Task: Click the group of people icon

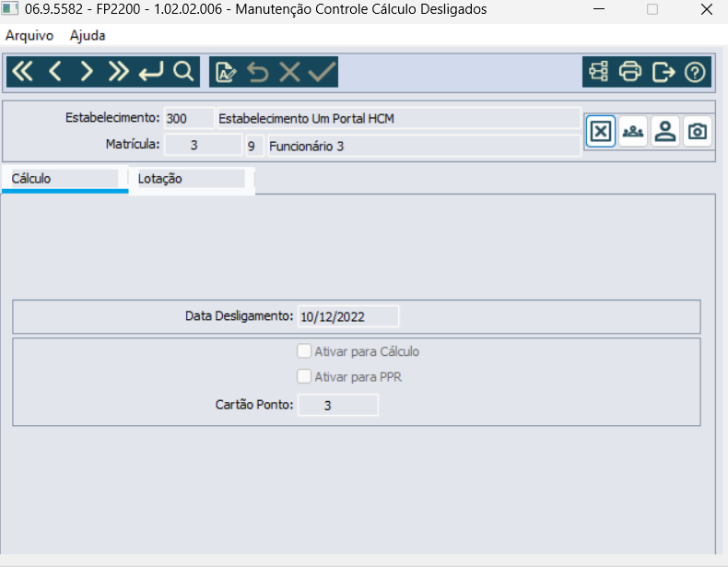Action: coord(633,132)
